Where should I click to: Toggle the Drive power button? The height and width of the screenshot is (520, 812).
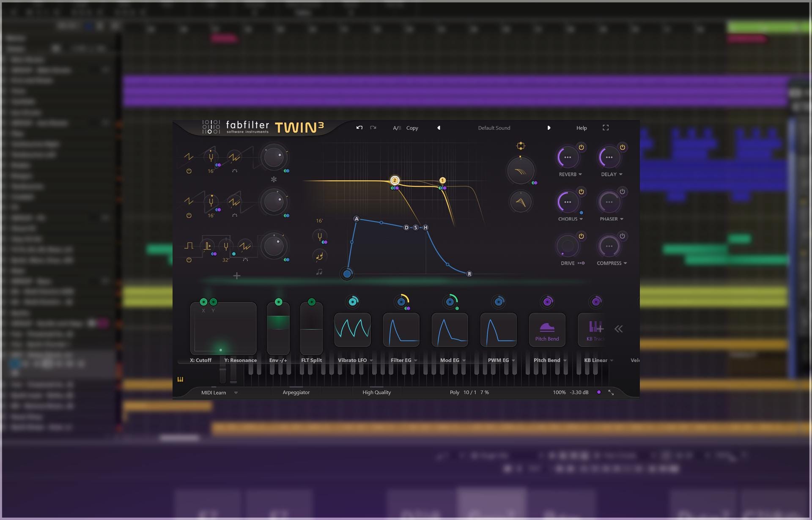point(581,236)
